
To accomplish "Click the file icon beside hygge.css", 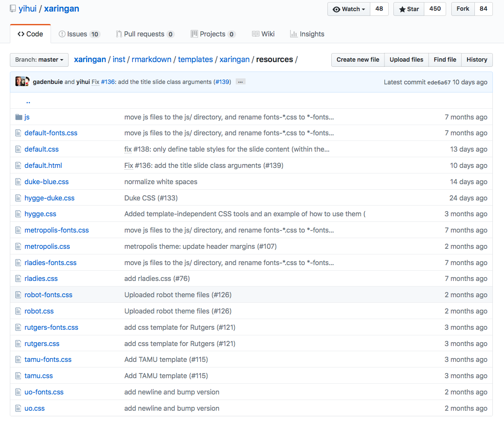I will (18, 214).
